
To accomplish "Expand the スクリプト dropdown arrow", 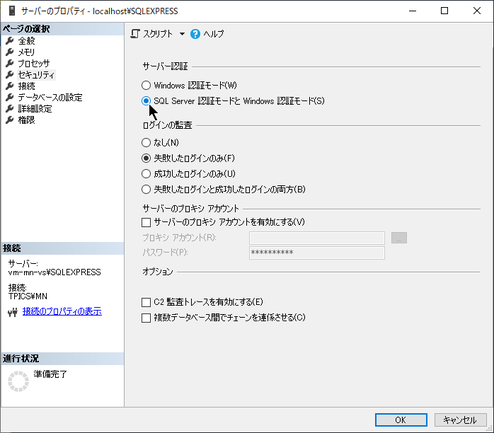I will pyautogui.click(x=182, y=34).
